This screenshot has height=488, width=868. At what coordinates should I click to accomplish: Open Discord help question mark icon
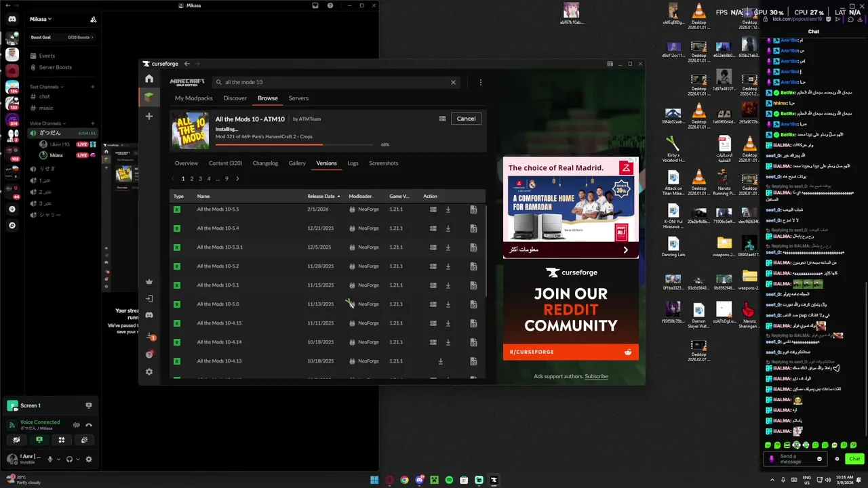330,5
